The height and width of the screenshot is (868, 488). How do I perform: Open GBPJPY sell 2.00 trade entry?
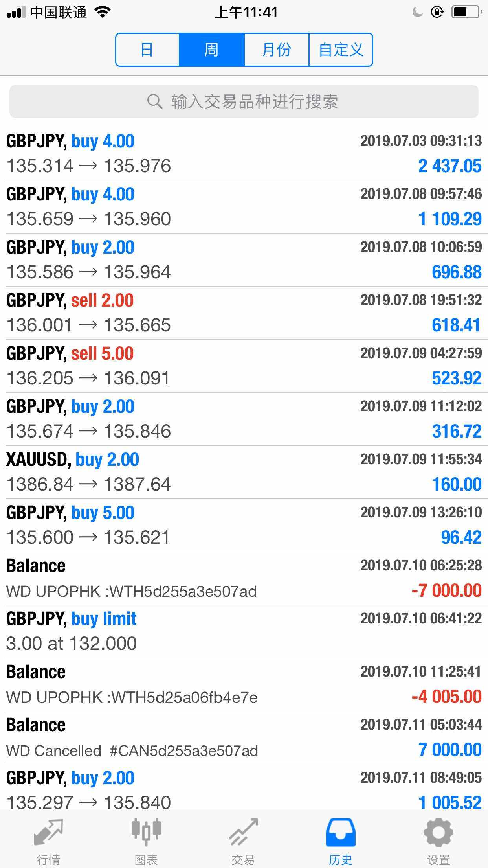tap(244, 313)
